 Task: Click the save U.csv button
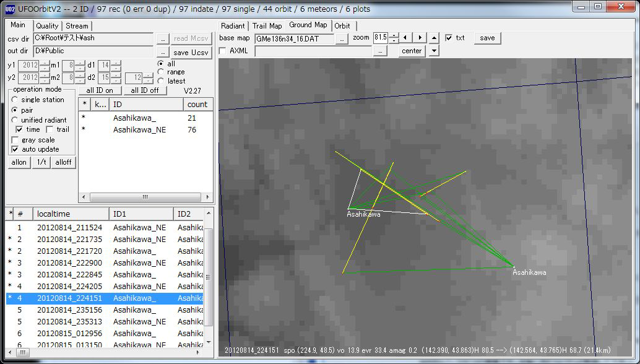[191, 53]
